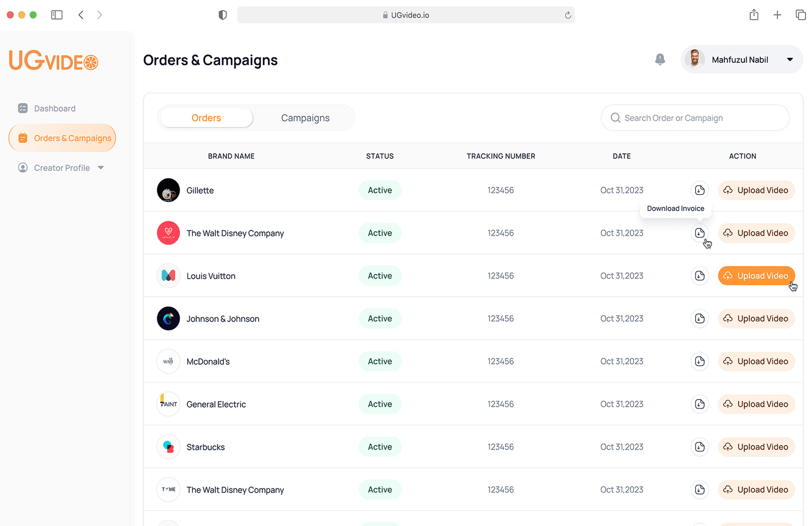Download invoice for McDonald's order
This screenshot has height=526, width=812.
pyautogui.click(x=700, y=361)
